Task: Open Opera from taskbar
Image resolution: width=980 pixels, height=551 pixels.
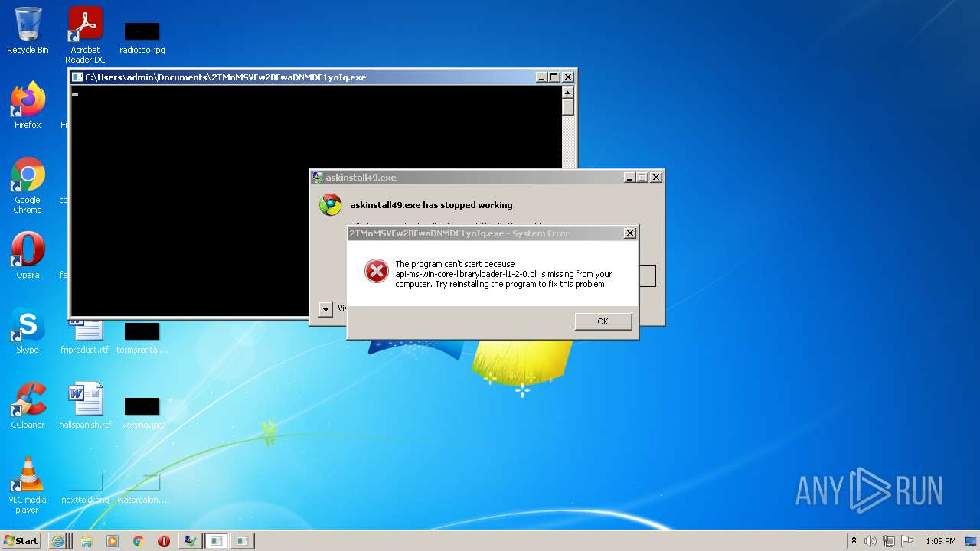Action: pyautogui.click(x=164, y=541)
